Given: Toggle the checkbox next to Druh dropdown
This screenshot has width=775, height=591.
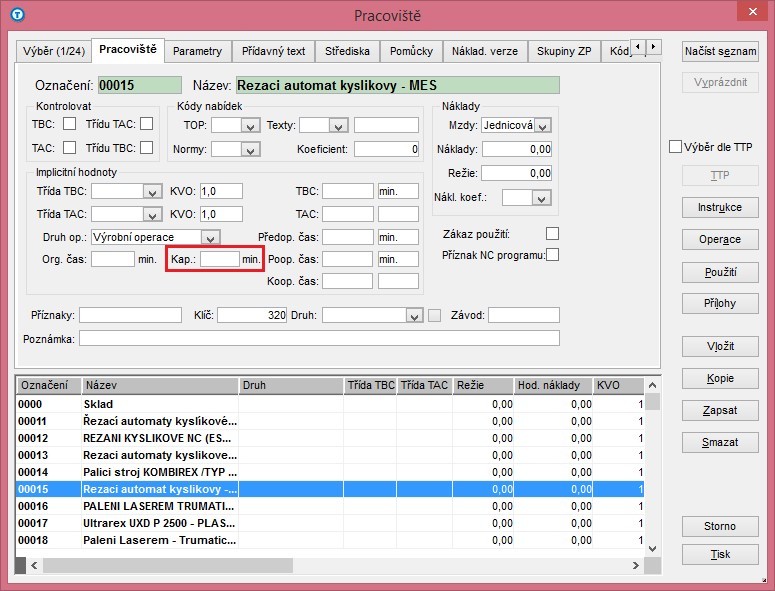Looking at the screenshot, I should point(434,315).
